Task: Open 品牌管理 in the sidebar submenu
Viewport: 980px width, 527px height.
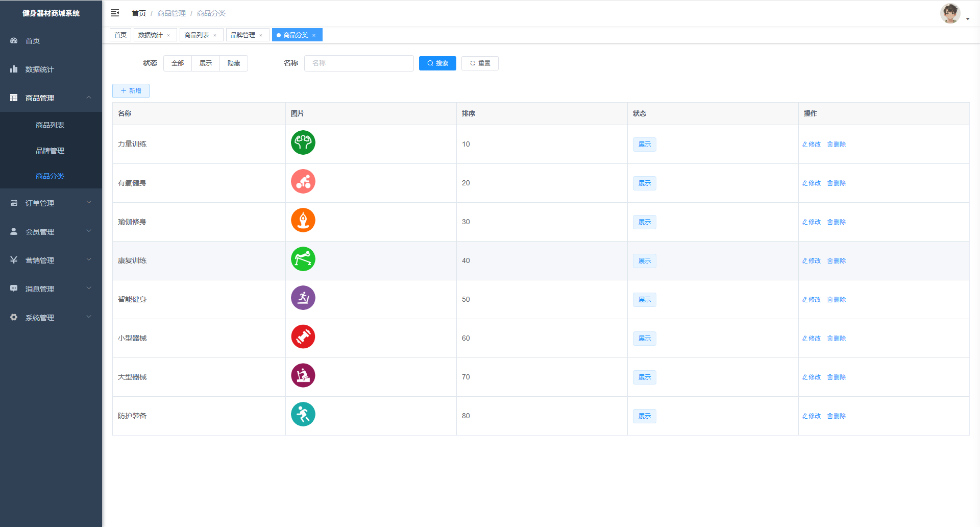Action: click(x=50, y=151)
